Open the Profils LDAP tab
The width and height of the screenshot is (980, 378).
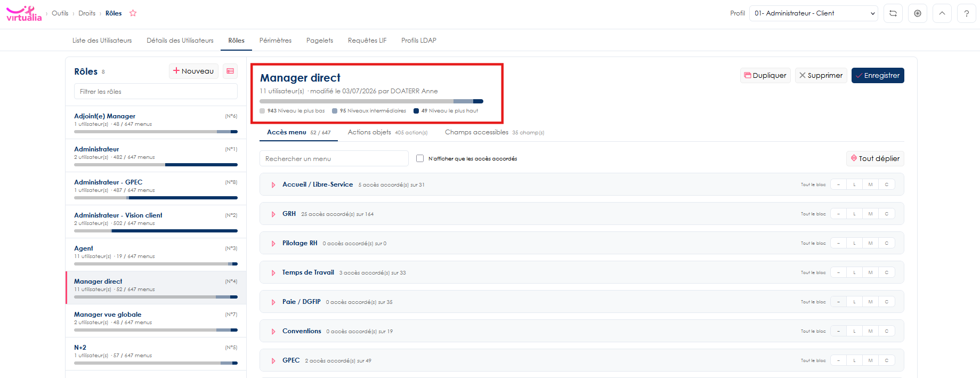click(x=419, y=41)
